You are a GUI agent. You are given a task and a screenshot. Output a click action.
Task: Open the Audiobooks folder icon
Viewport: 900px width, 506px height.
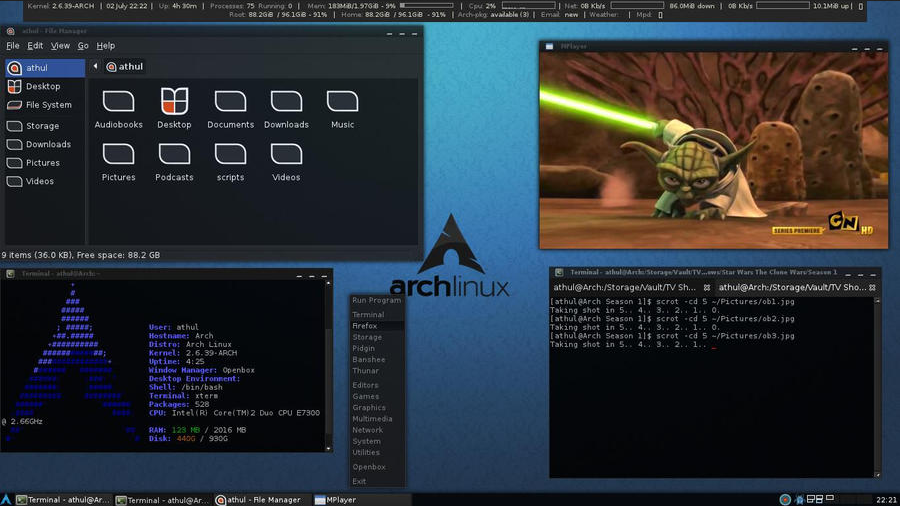pyautogui.click(x=118, y=102)
